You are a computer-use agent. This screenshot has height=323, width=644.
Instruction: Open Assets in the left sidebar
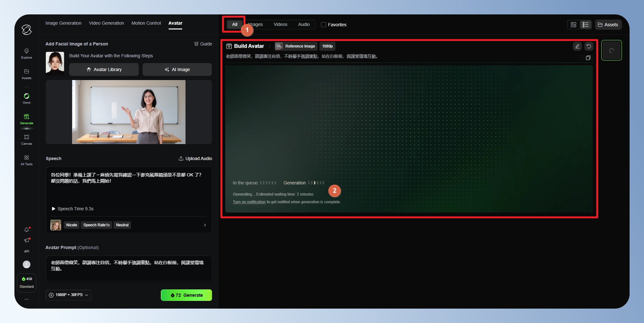point(27,74)
